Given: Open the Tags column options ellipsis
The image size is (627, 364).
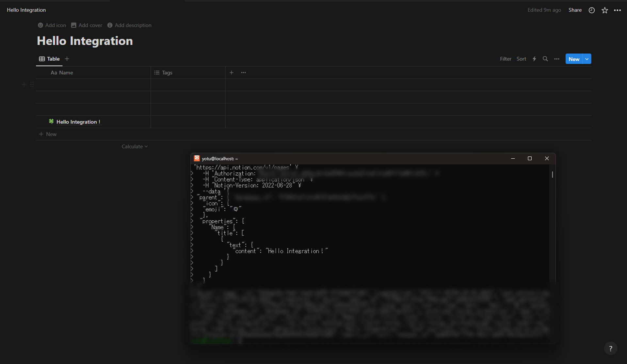Looking at the screenshot, I should [243, 72].
